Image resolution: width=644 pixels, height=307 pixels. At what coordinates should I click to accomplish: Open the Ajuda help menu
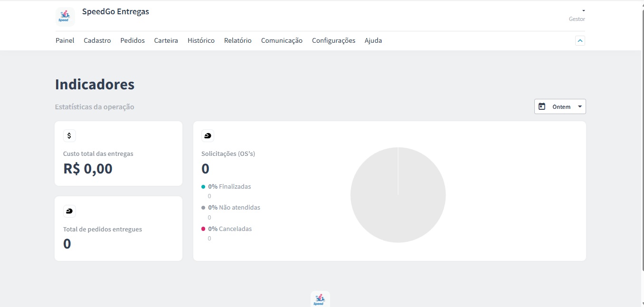[x=373, y=41]
